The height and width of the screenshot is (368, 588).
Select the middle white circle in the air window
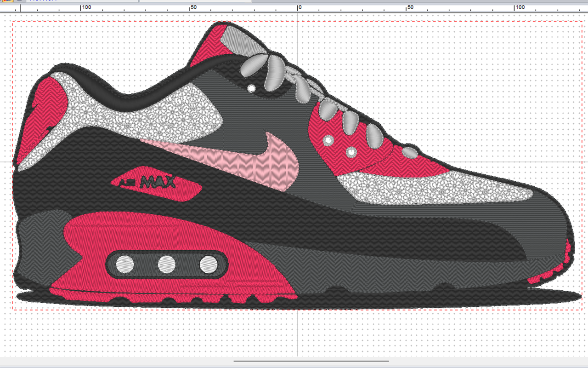point(166,264)
